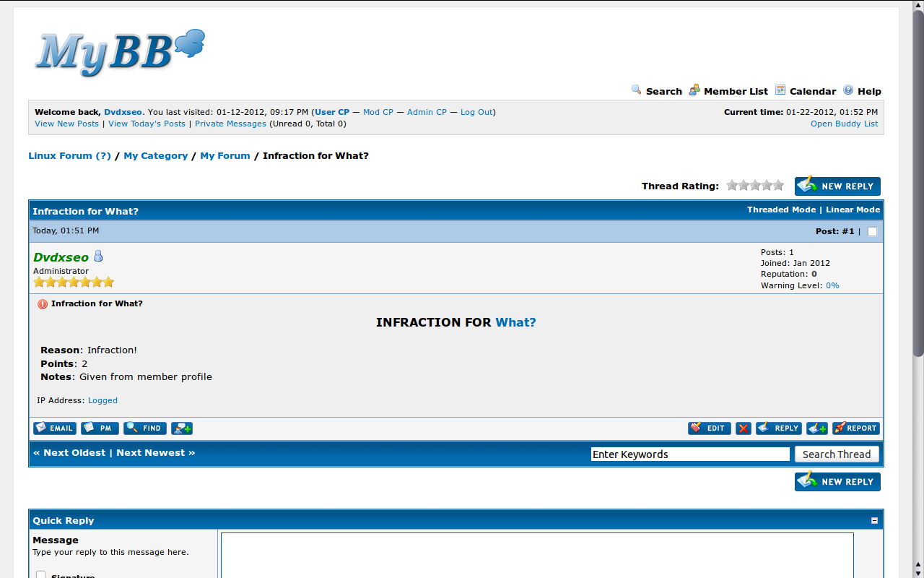924x578 pixels.
Task: Click Open Buddy List
Action: (x=845, y=124)
